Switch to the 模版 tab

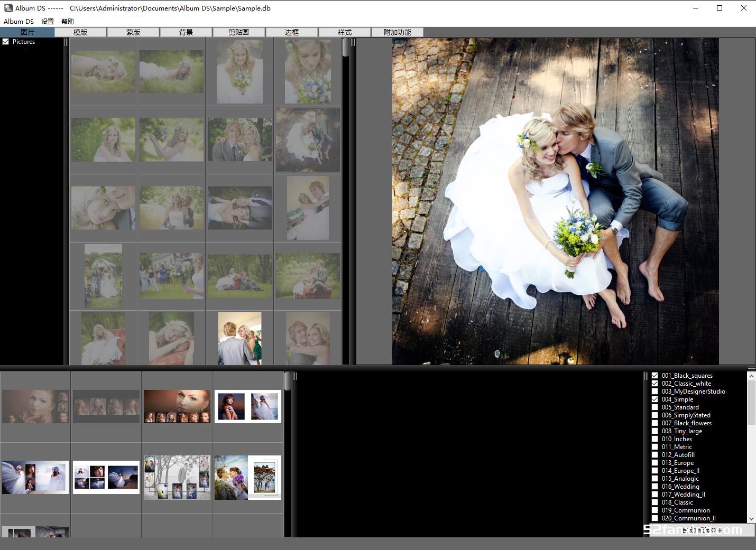pos(80,32)
